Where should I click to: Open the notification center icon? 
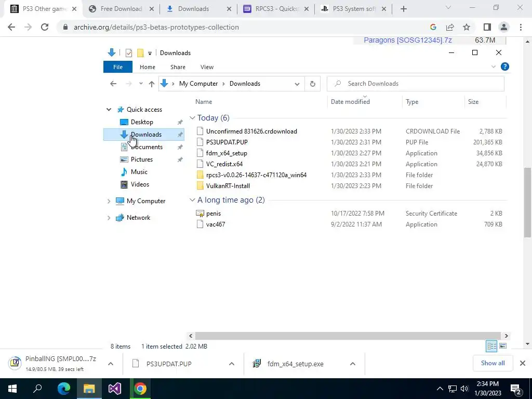click(516, 389)
